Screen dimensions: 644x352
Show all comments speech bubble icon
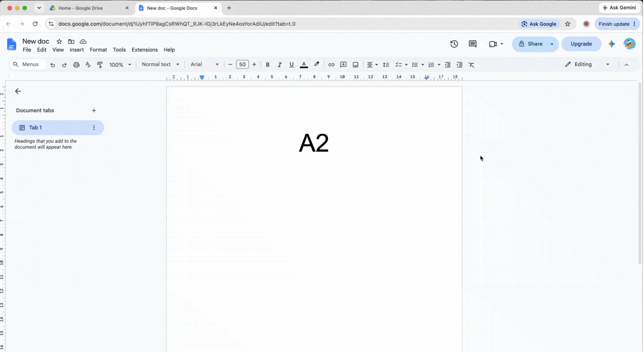pyautogui.click(x=472, y=44)
